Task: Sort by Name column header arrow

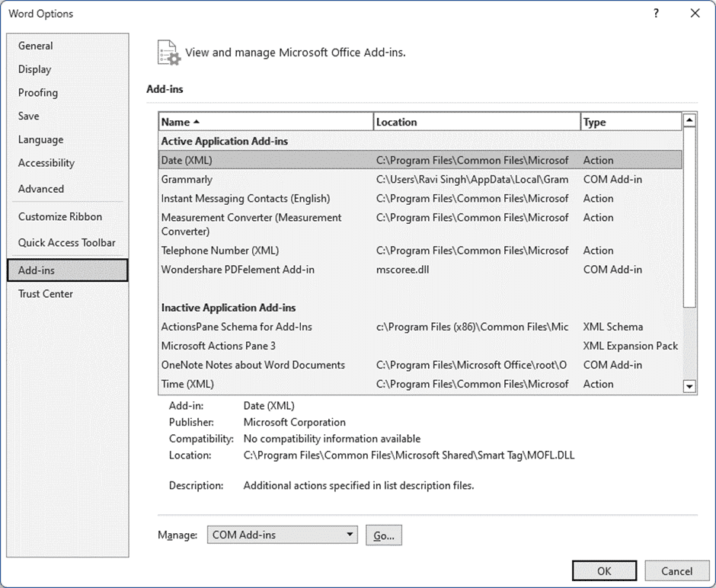Action: click(197, 122)
